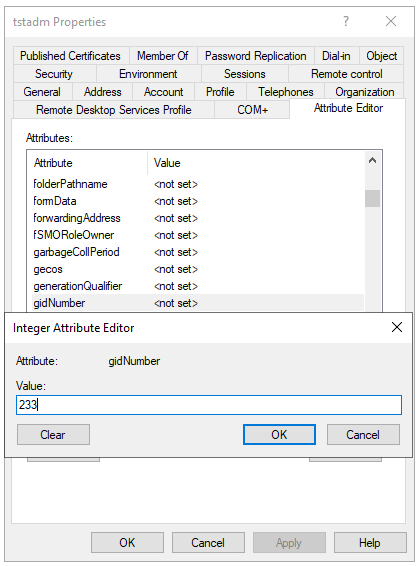Click the not set value of gecos
Screen dimensions: 420x566
[x=176, y=269]
